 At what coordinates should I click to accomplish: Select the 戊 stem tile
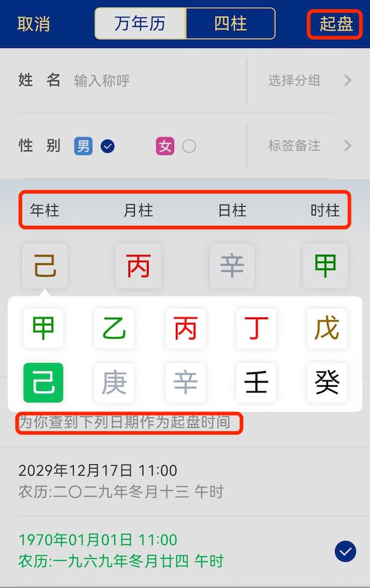point(327,328)
